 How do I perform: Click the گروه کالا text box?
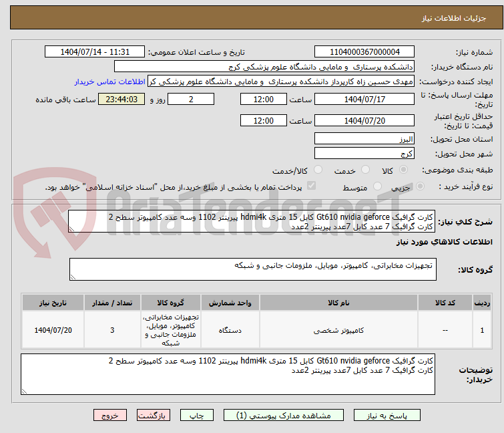tap(252, 269)
